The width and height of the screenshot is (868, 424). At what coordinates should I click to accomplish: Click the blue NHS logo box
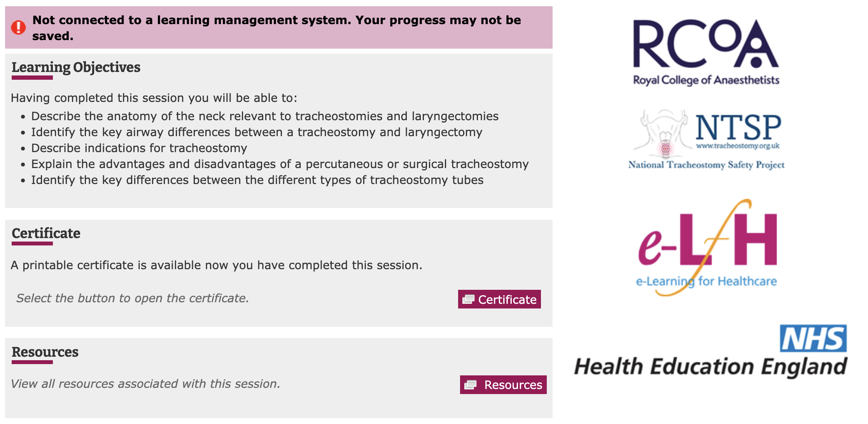coord(813,338)
